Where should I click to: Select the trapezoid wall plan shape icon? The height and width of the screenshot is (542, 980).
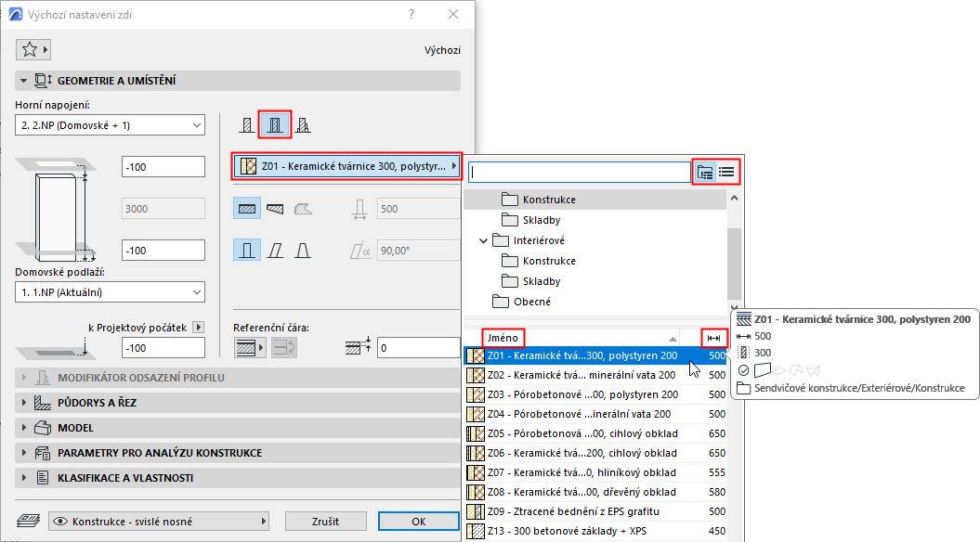point(275,209)
